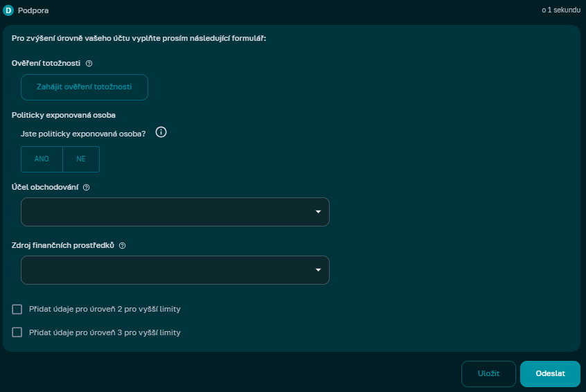Viewport: 586px width, 392px height.
Task: Click inside the Účel obchodování select field
Action: click(166, 212)
